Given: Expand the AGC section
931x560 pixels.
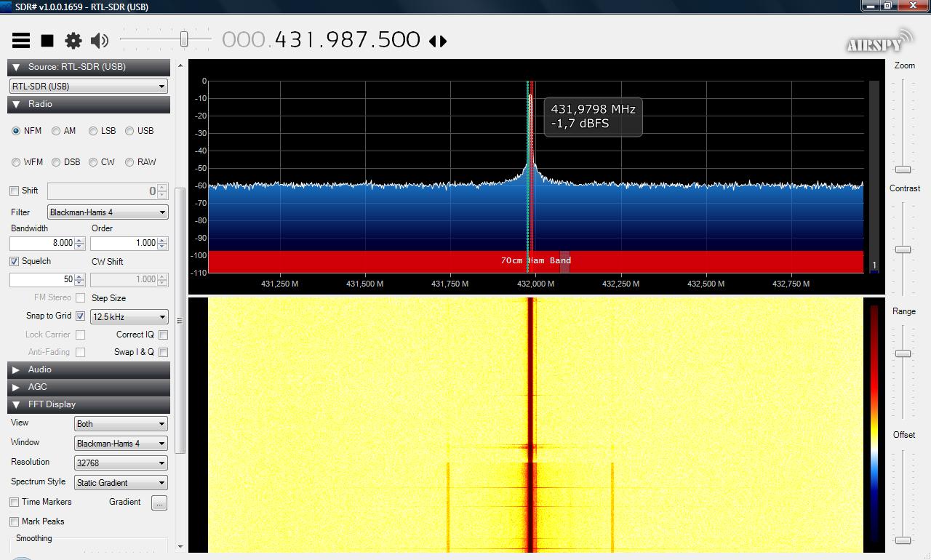Looking at the screenshot, I should pyautogui.click(x=89, y=387).
